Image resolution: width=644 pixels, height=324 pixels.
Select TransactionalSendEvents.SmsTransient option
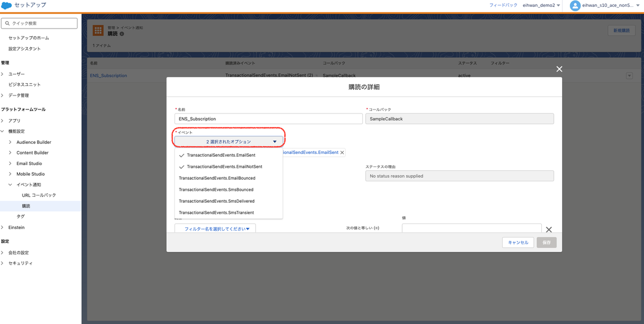(229, 213)
